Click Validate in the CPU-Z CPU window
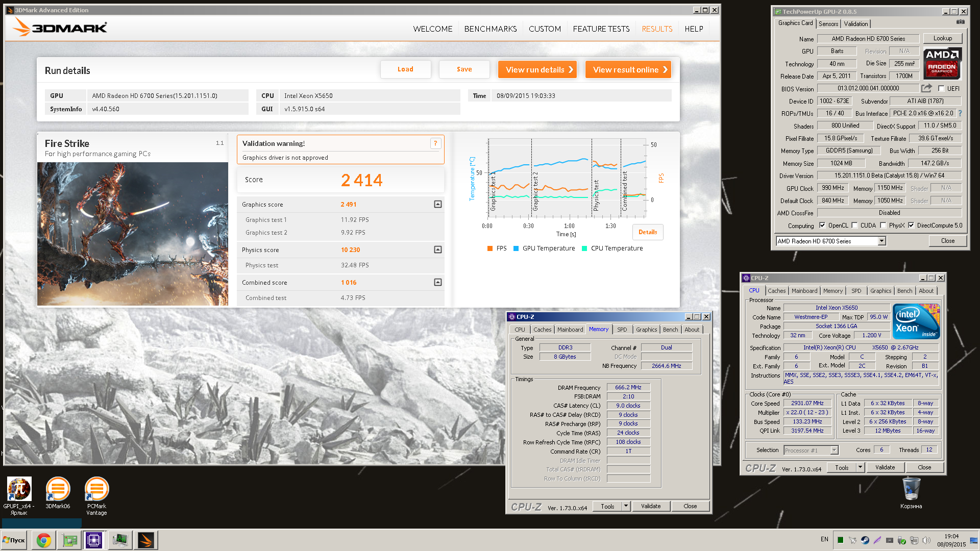980x551 pixels. point(885,467)
